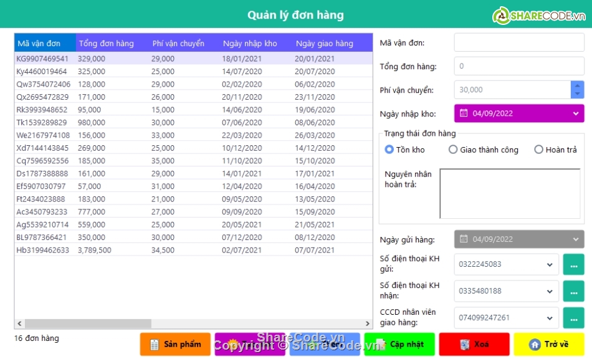The height and width of the screenshot is (364, 592).
Task: Click the gear icon on the purple button
Action: [x=232, y=344]
